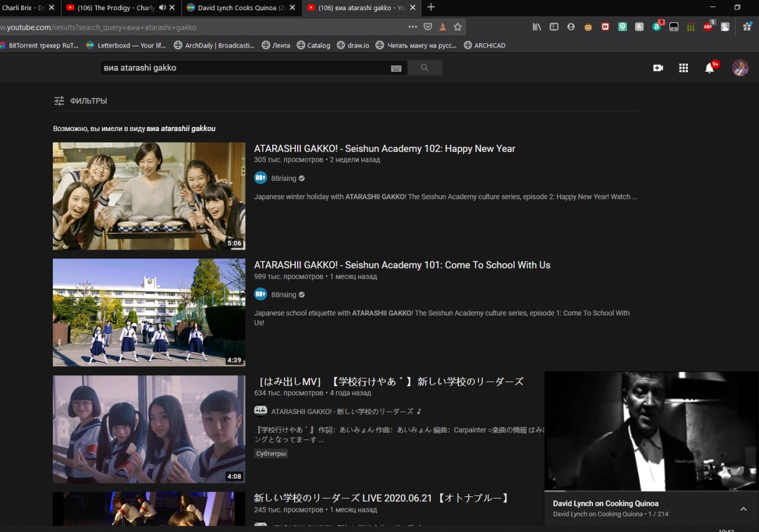Click the suggested query виа atarashii gakkou
This screenshot has width=759, height=532.
tap(181, 129)
